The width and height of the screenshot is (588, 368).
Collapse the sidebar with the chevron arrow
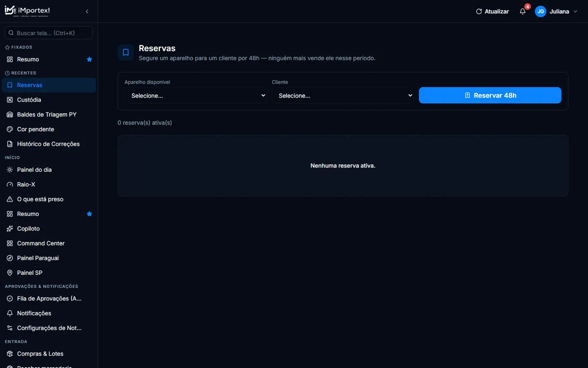(87, 11)
